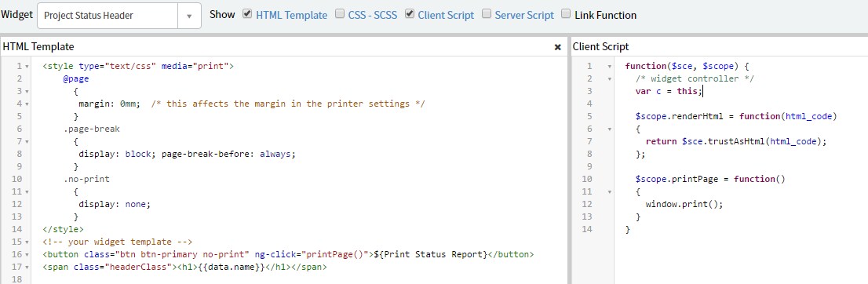Viewport: 868px width, 284px height.
Task: Open the Widget selector dropdown arrow
Action: pyautogui.click(x=189, y=16)
